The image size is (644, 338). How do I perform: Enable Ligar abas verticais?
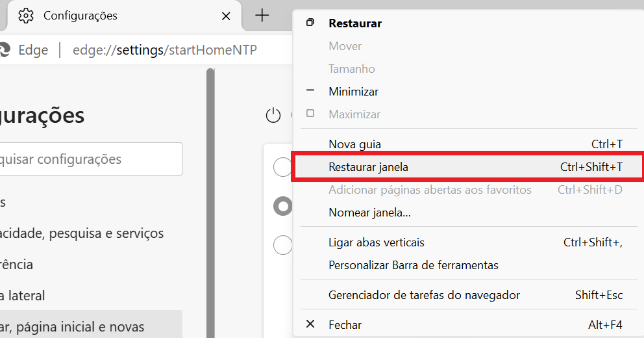click(377, 242)
